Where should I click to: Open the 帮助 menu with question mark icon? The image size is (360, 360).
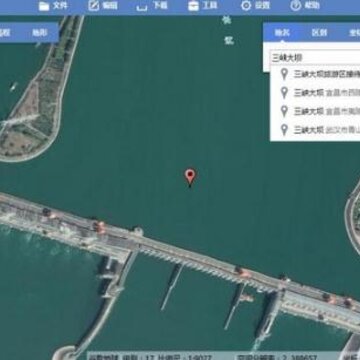click(305, 6)
